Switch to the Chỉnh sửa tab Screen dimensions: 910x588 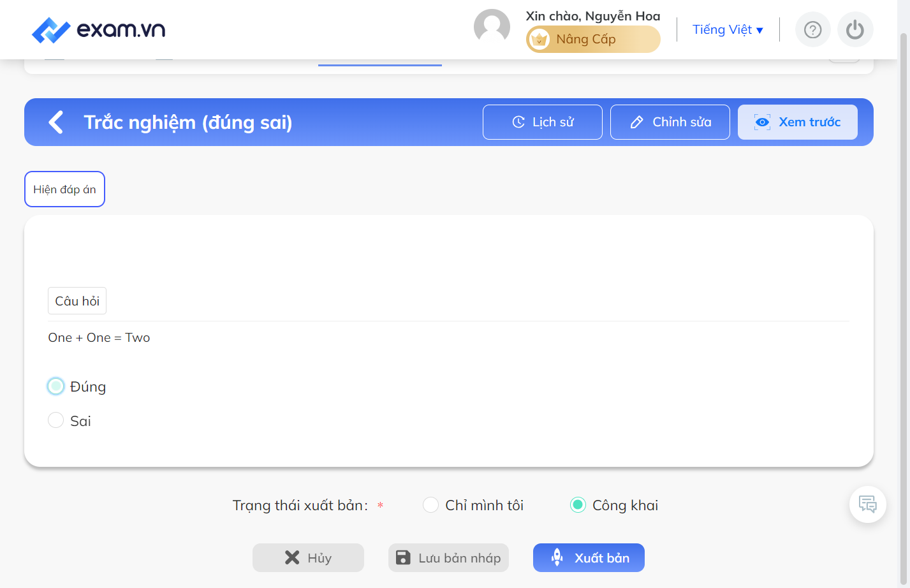[x=670, y=122]
